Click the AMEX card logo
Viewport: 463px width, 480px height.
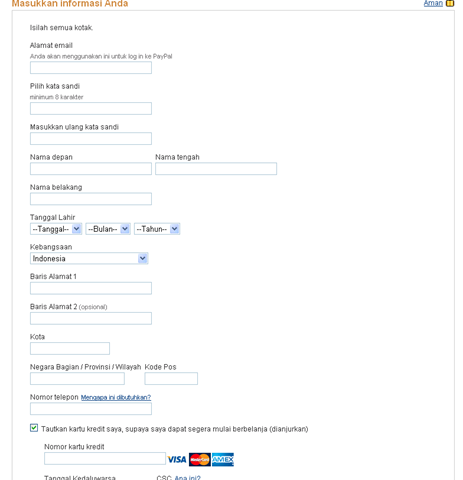tap(223, 459)
